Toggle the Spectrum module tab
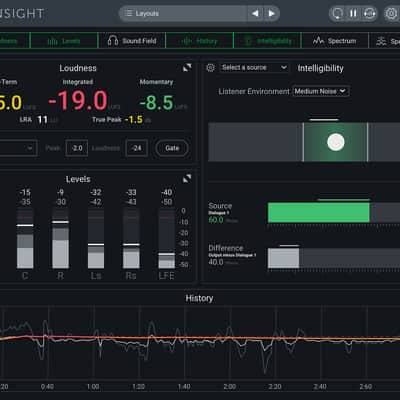The height and width of the screenshot is (400, 400). click(335, 41)
